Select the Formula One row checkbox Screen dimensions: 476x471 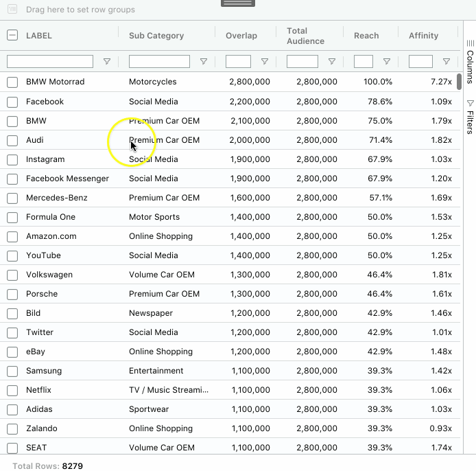click(x=12, y=217)
